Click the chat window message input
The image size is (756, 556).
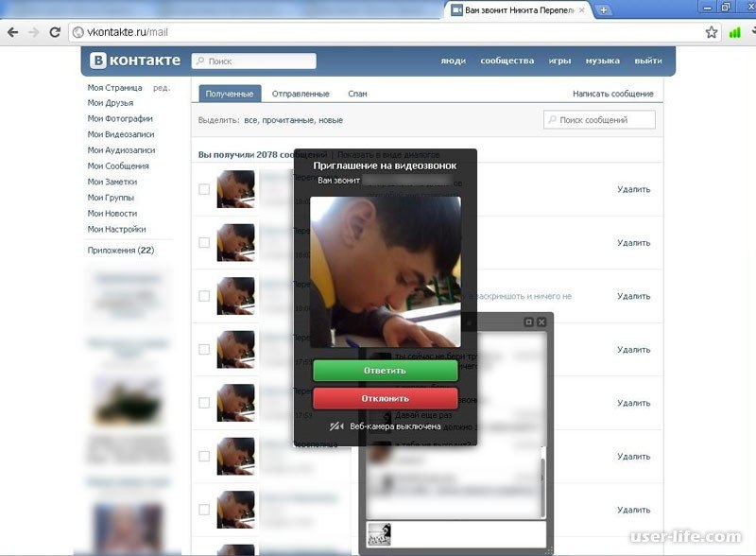point(456,534)
